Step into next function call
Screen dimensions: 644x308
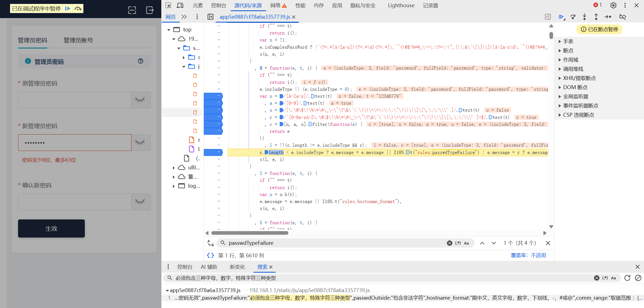coord(584,17)
